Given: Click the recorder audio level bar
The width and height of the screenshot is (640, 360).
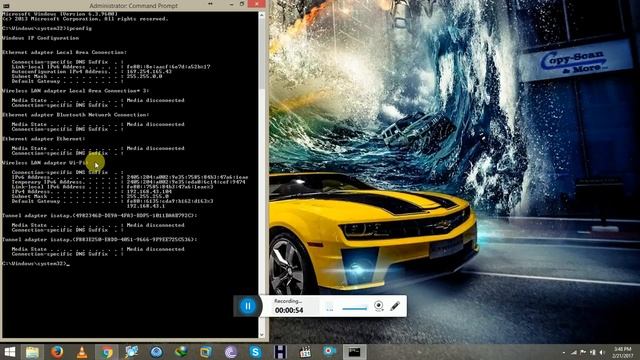Looking at the screenshot, I should pos(354,309).
